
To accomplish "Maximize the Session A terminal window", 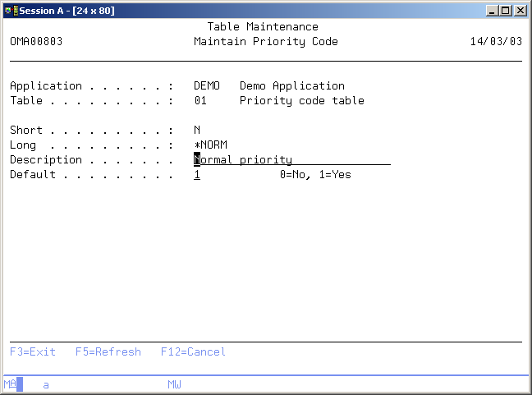I will click(505, 10).
